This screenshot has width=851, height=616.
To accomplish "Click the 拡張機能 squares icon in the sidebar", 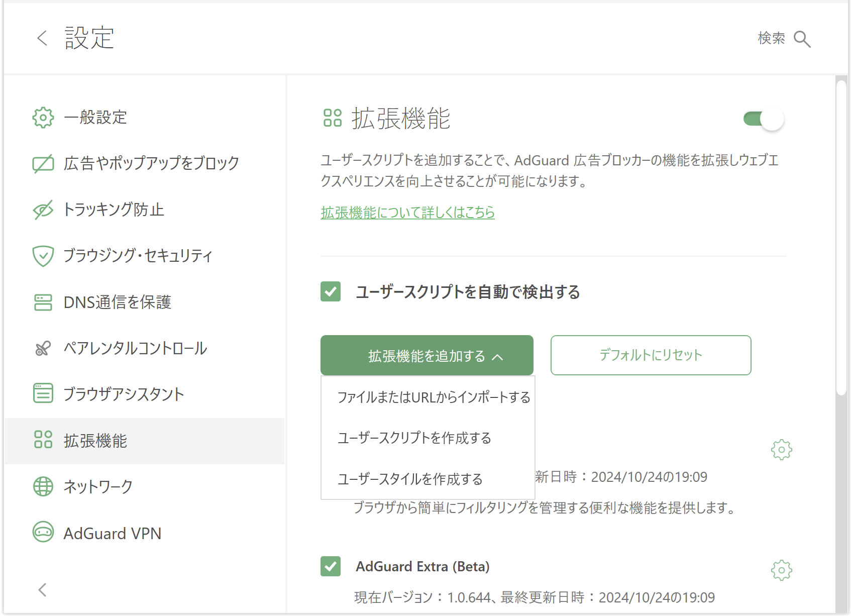I will coord(43,440).
